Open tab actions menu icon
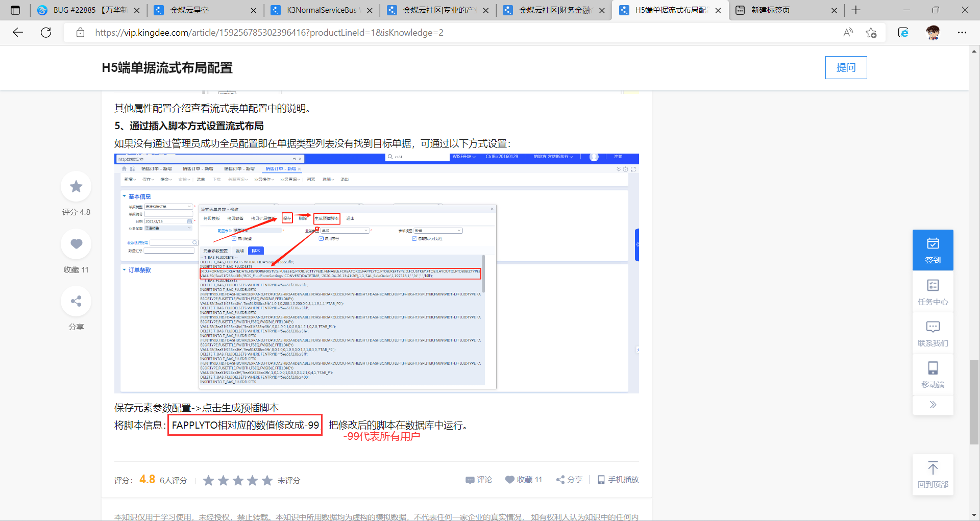 (15, 10)
